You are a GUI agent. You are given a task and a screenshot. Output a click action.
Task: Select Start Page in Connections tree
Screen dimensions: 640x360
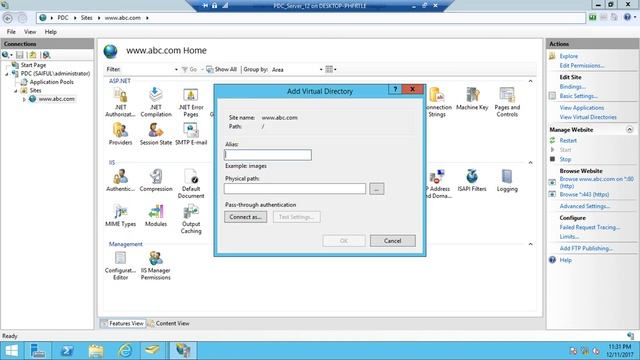[33, 65]
